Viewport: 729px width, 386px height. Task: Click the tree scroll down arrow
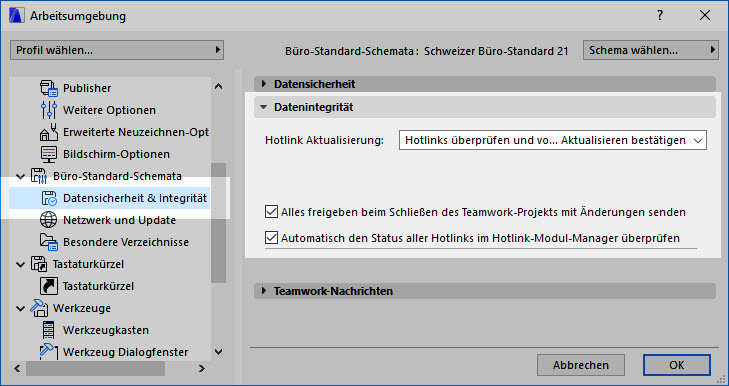pyautogui.click(x=219, y=352)
